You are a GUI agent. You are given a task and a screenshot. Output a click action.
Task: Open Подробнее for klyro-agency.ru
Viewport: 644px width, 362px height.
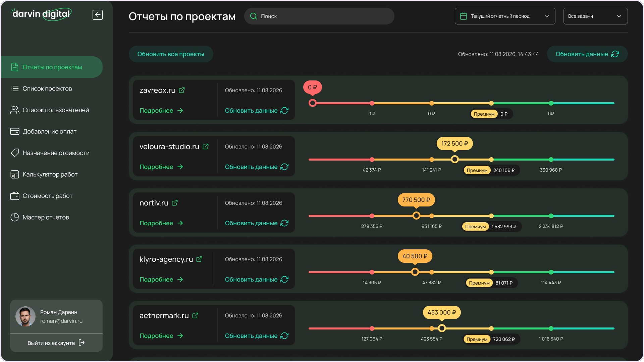[161, 280]
